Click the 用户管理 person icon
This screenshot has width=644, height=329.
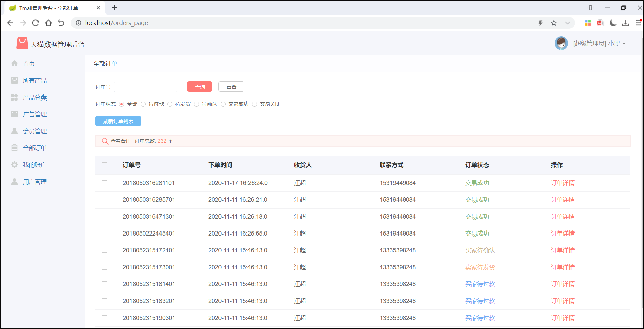14,182
